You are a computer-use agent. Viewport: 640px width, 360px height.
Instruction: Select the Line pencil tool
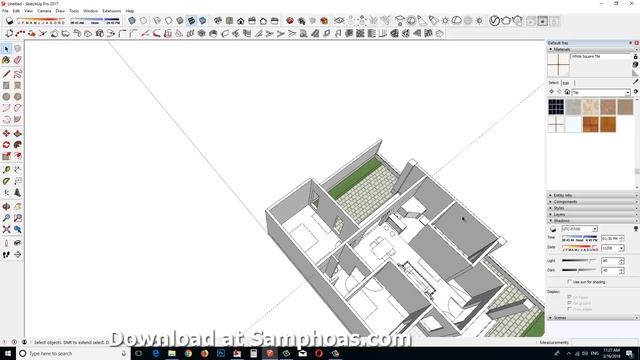tap(6, 74)
